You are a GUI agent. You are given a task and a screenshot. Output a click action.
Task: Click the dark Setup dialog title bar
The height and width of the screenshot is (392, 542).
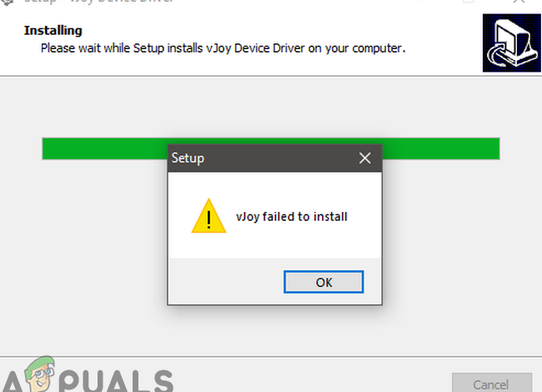coord(263,158)
